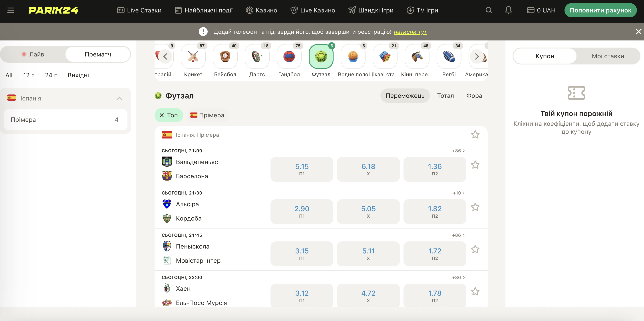This screenshot has height=321, width=644.
Task: Favorite the Вальдепеньяс–Барселона match star
Action: coord(475,165)
